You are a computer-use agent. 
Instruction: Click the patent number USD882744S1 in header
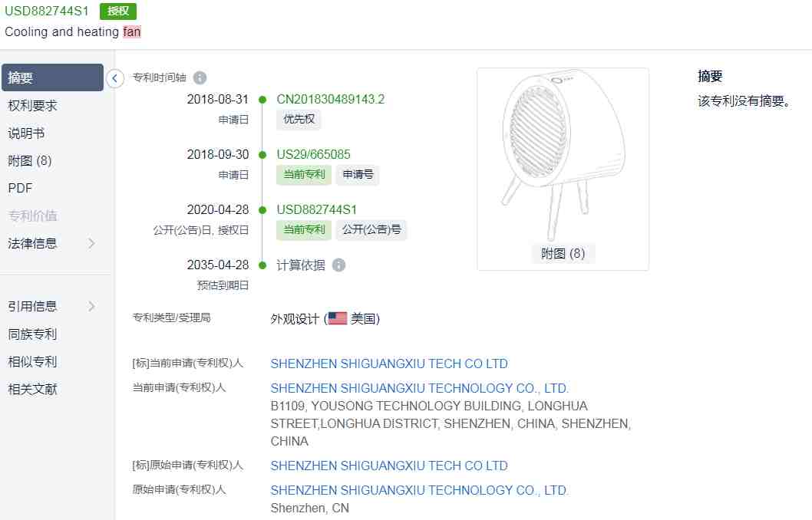pyautogui.click(x=47, y=11)
